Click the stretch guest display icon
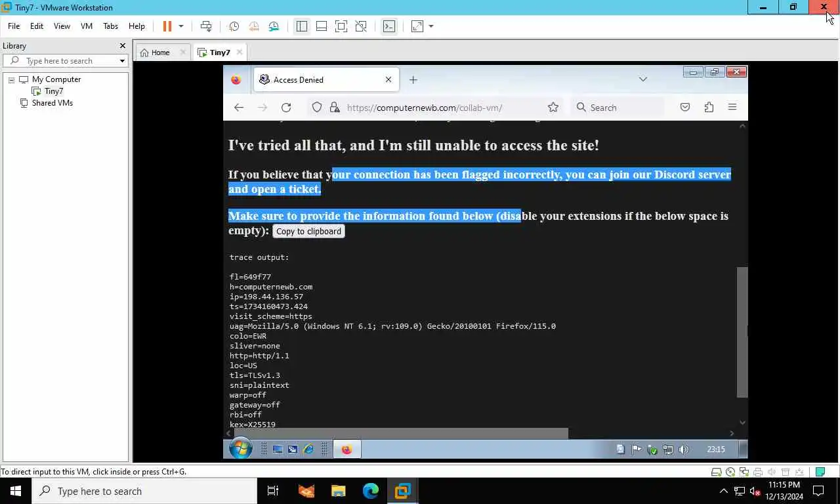This screenshot has height=504, width=840. tap(417, 26)
